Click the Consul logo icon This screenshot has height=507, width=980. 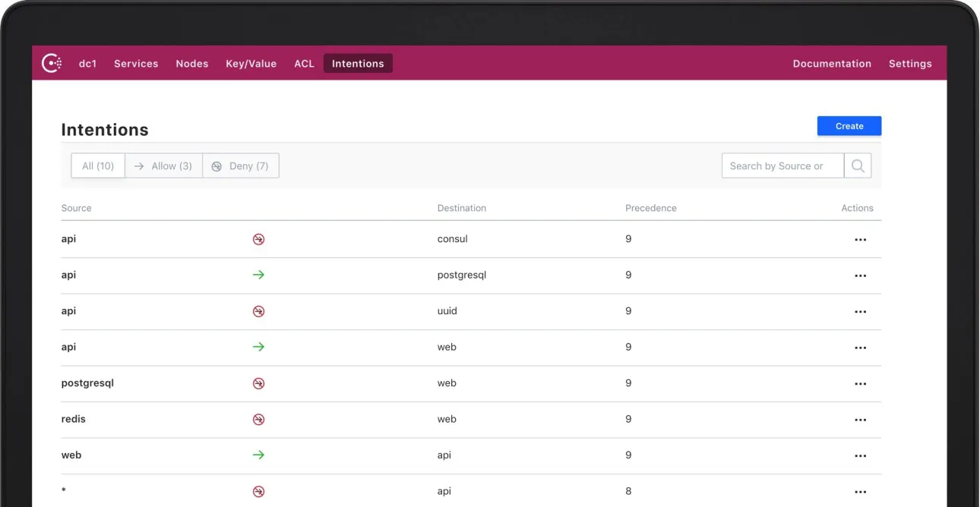(x=52, y=63)
